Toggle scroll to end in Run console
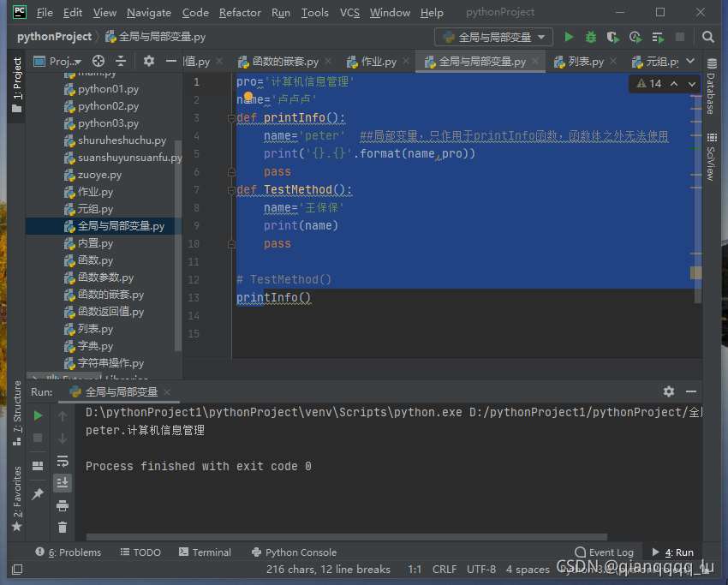 point(63,483)
